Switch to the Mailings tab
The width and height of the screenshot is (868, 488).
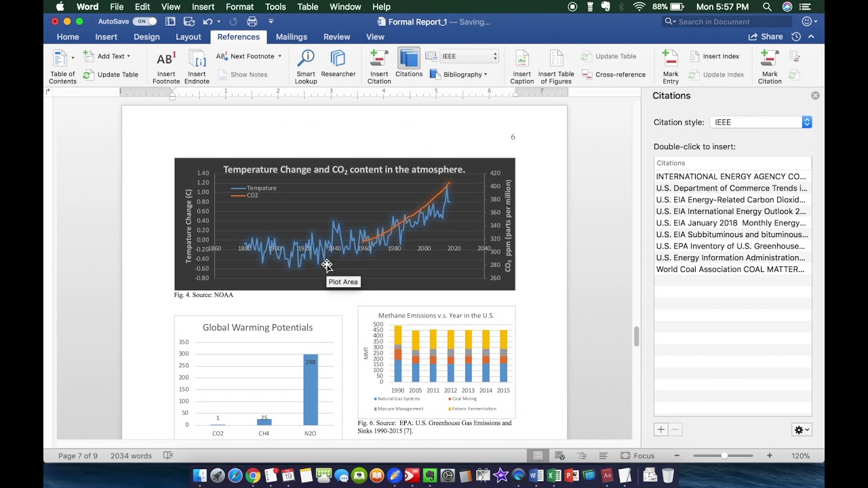click(292, 37)
